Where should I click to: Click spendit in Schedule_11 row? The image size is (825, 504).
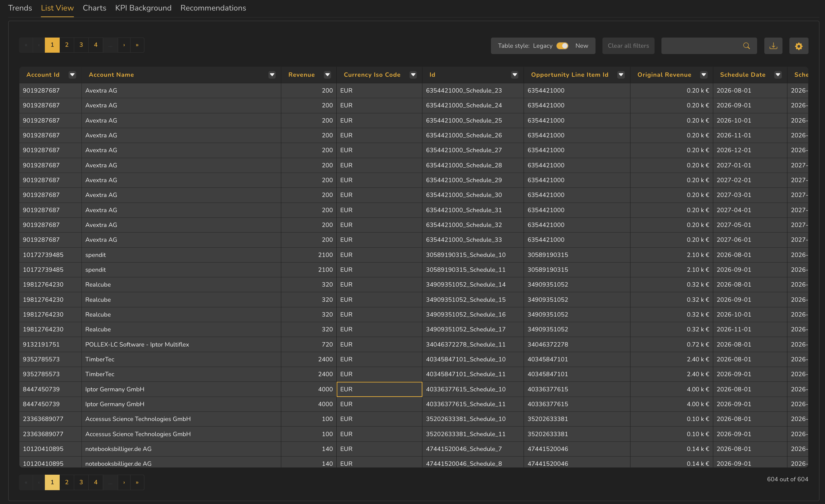pos(181,269)
